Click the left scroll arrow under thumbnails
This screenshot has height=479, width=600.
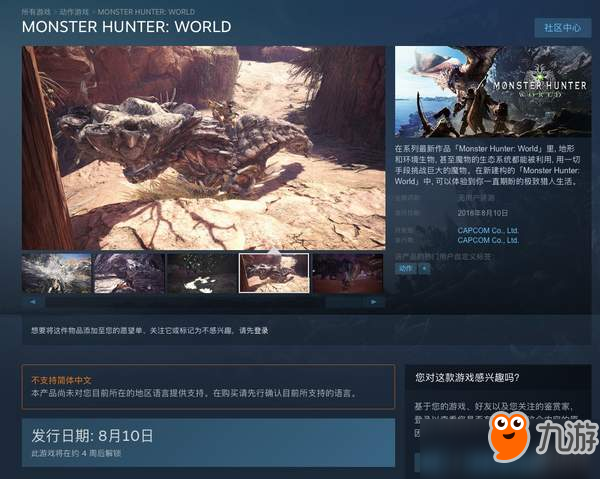coord(32,301)
